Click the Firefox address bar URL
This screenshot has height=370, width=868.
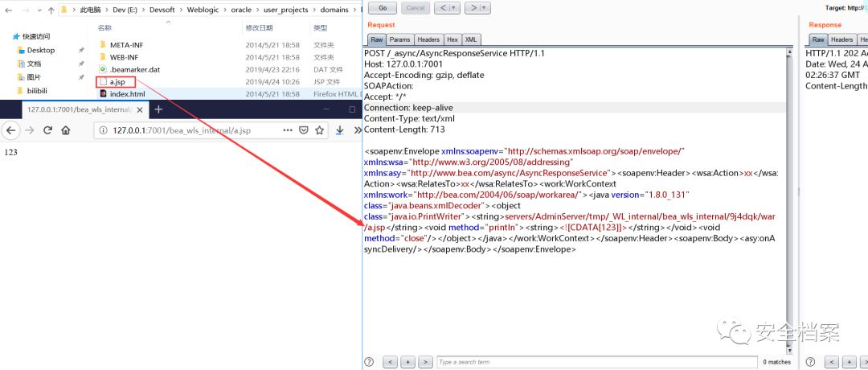(182, 130)
